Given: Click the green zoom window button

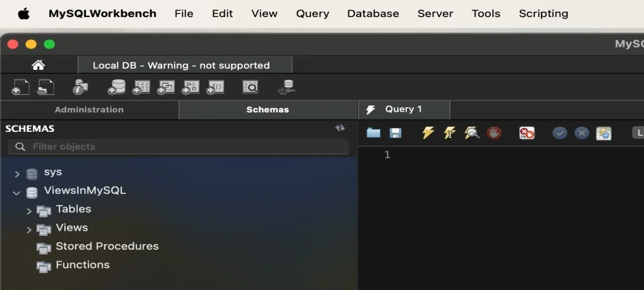Looking at the screenshot, I should 49,45.
